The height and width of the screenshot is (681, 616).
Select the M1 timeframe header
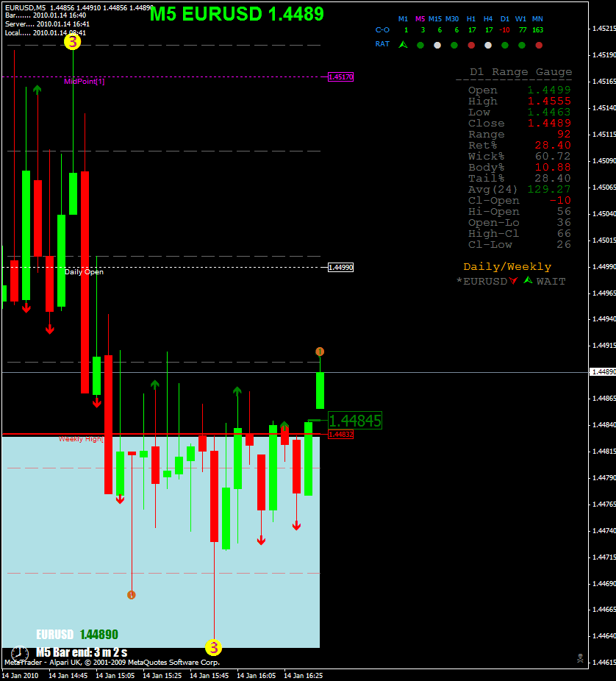(404, 19)
